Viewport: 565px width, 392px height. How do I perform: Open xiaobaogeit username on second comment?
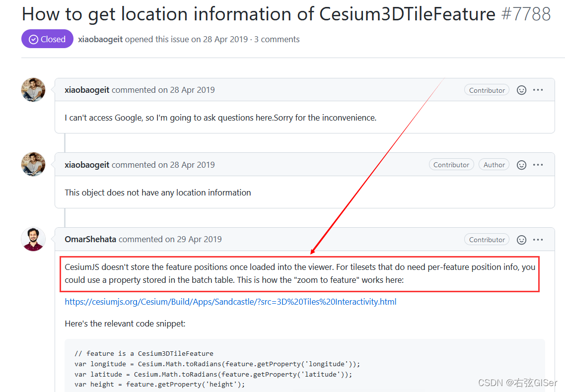pyautogui.click(x=87, y=165)
